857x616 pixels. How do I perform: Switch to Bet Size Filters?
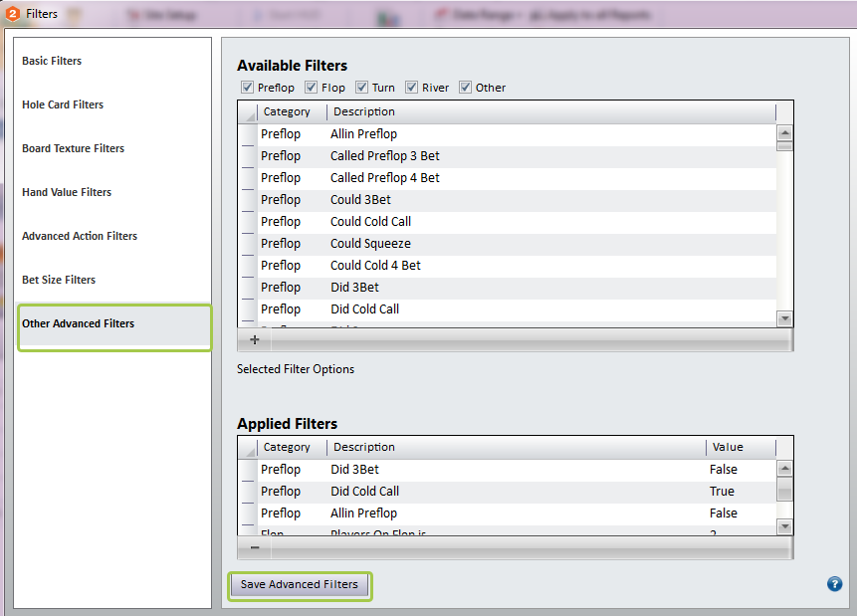coord(59,280)
